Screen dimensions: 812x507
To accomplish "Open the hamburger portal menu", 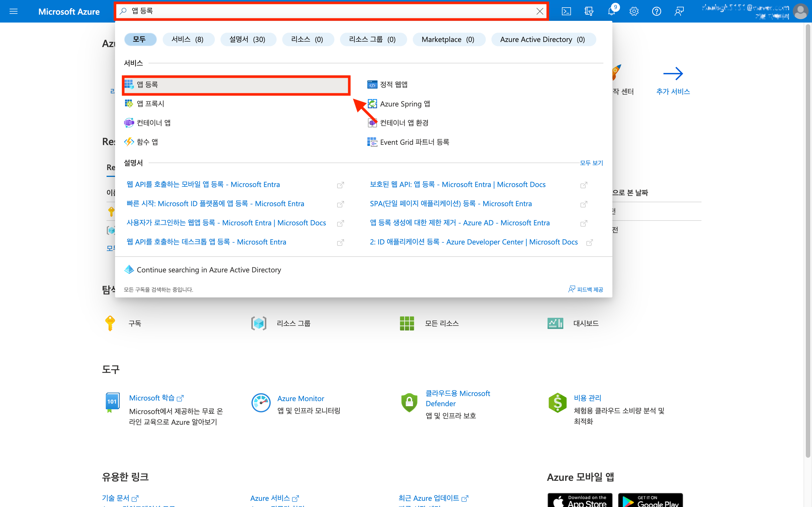I will 14,11.
